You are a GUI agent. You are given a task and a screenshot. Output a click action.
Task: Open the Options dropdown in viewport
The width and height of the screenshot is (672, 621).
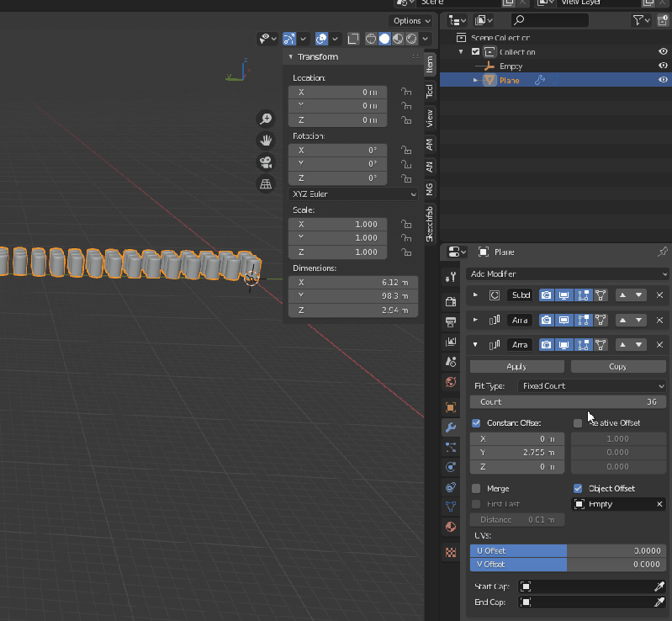411,20
